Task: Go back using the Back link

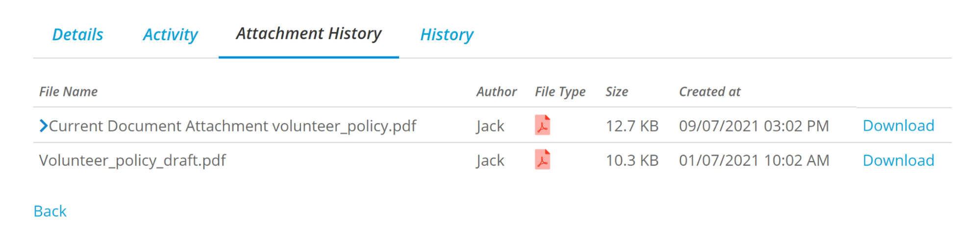Action: (50, 211)
